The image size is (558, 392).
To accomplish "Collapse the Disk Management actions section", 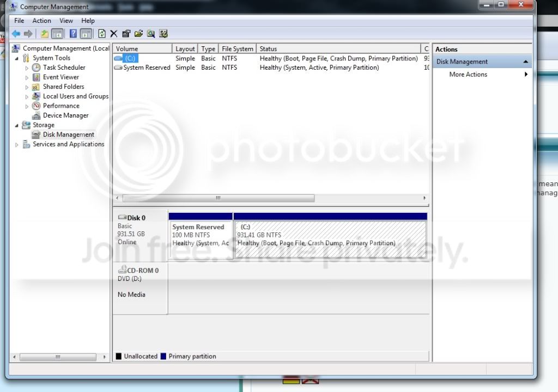I will (x=526, y=62).
